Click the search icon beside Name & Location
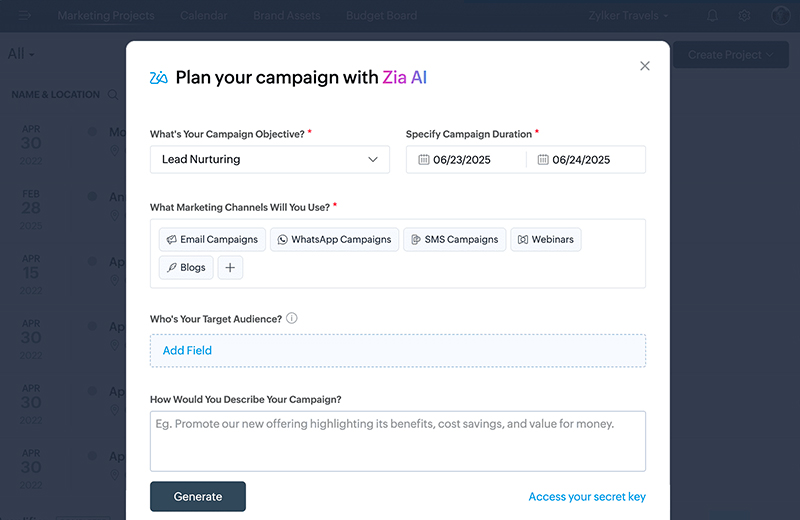Screen dimensions: 800x520 click(x=113, y=95)
